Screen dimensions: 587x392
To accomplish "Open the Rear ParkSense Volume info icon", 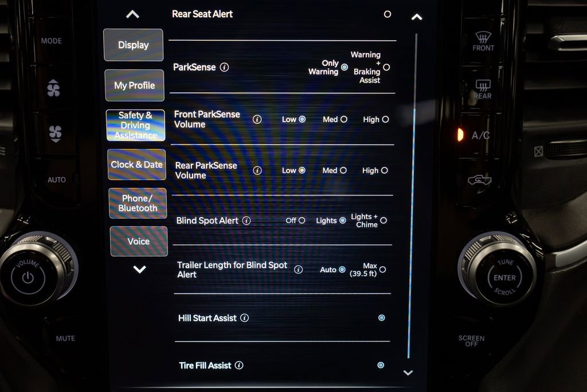I will [257, 170].
